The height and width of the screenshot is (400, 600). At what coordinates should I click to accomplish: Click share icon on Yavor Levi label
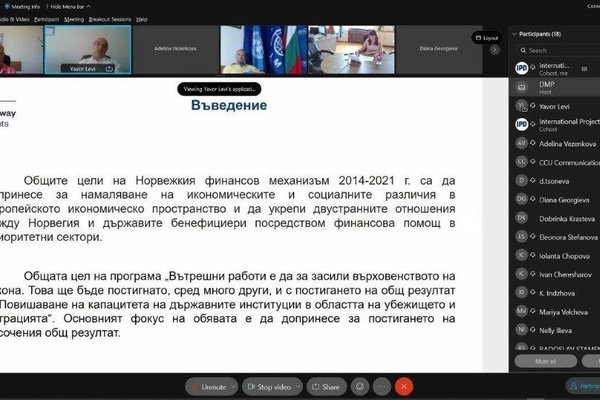[109, 69]
